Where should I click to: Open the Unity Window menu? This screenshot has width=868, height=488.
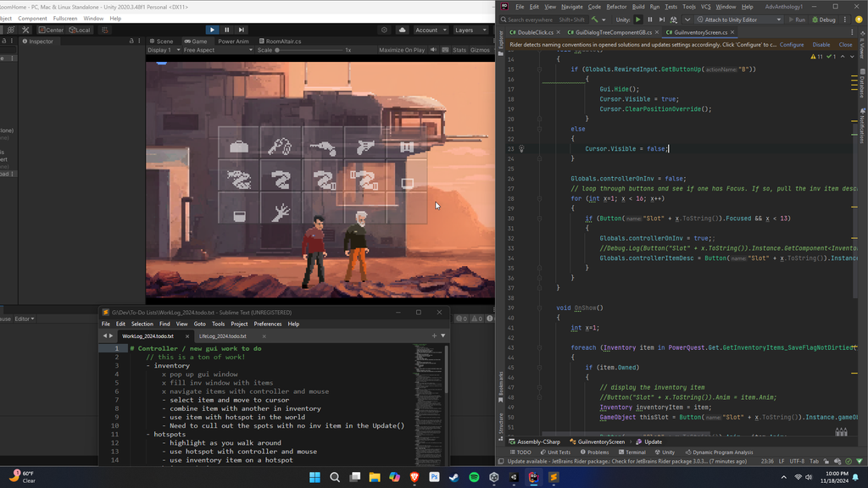(93, 19)
